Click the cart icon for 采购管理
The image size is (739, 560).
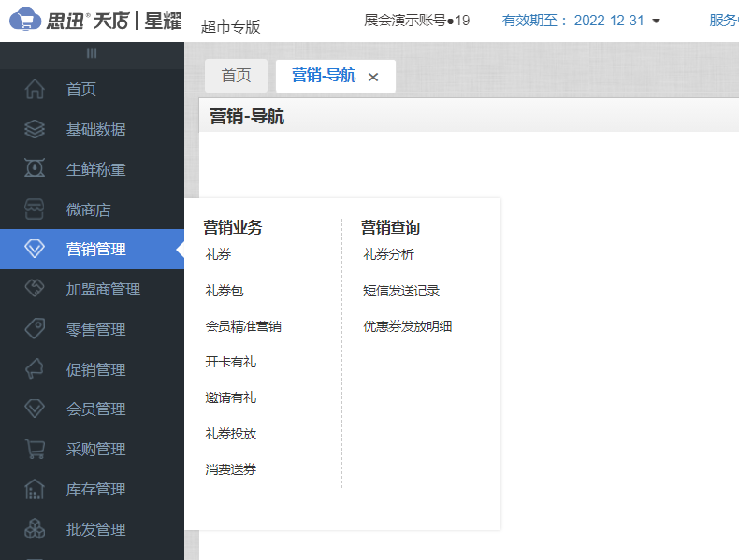(35, 449)
